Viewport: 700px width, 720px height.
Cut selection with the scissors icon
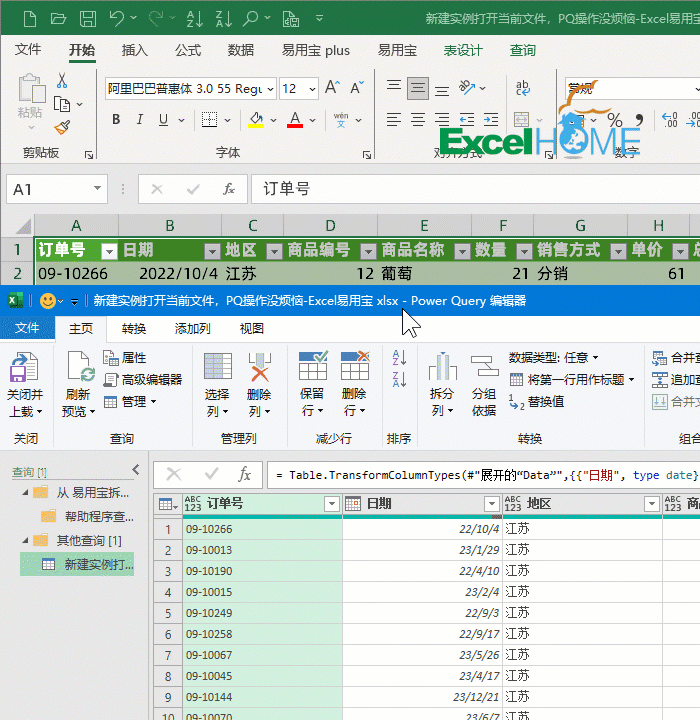(62, 81)
